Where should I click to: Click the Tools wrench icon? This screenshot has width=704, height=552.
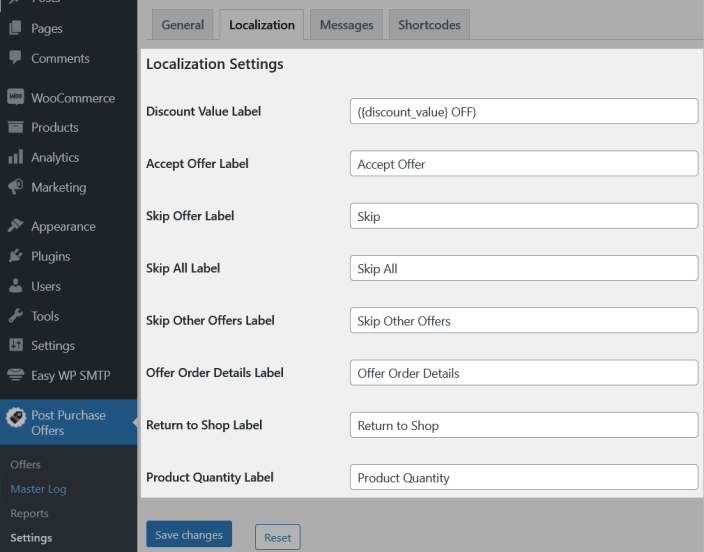(16, 316)
